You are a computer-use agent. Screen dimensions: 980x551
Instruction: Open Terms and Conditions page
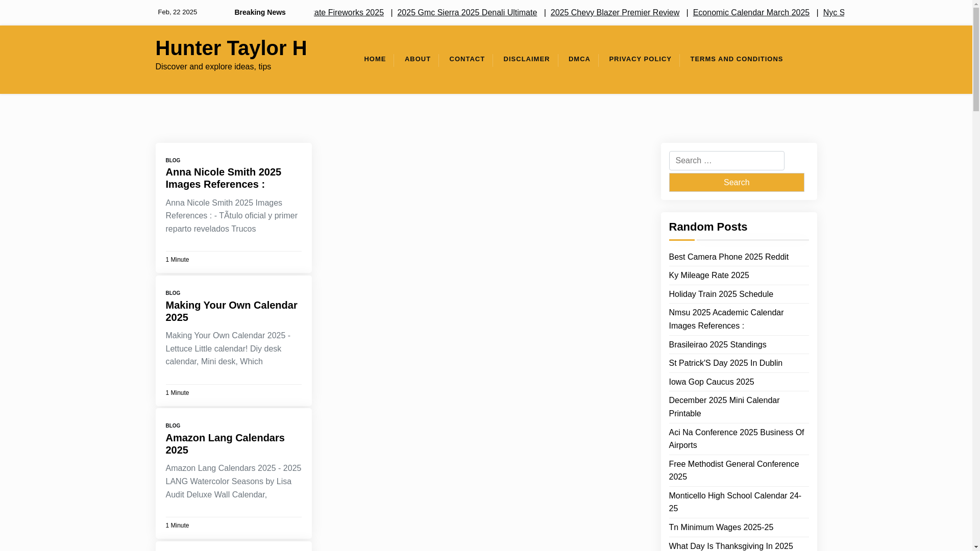(x=737, y=59)
